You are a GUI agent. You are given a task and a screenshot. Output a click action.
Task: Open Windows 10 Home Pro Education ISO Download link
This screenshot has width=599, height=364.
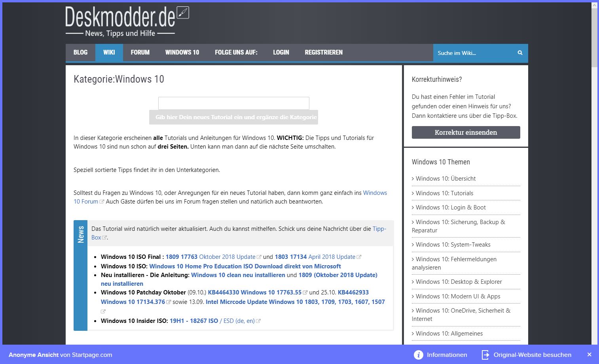(245, 266)
